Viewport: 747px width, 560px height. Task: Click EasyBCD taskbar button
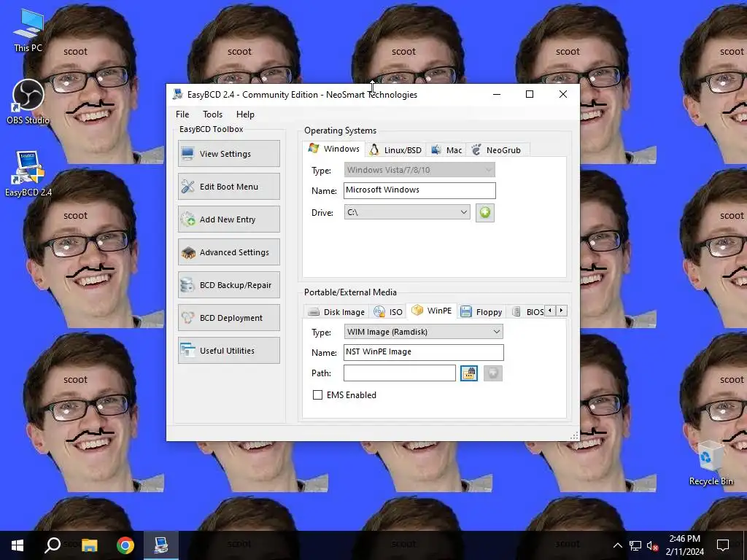tap(161, 545)
